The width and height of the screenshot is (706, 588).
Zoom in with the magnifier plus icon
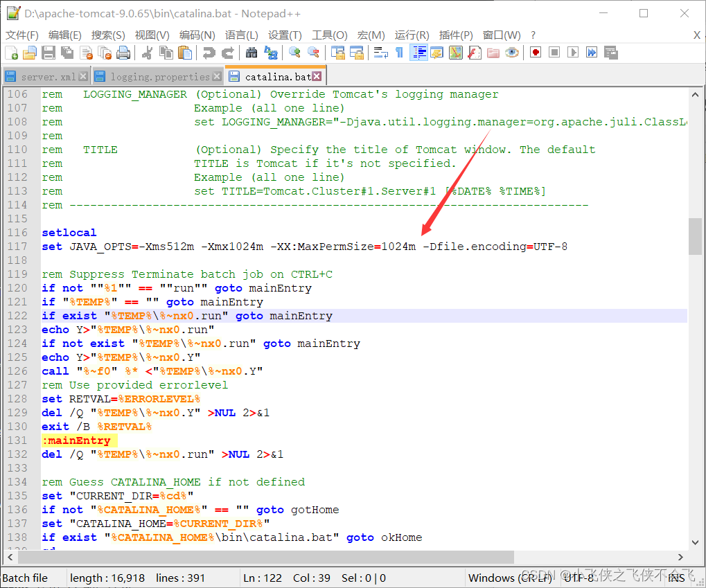[294, 53]
